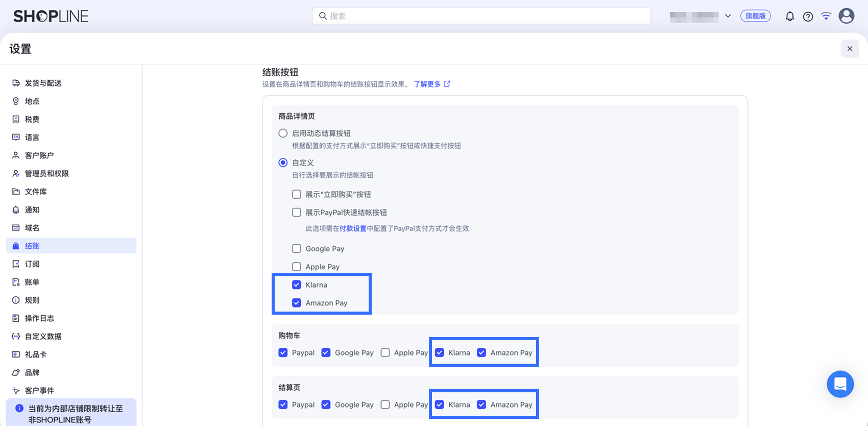Expand the store name dropdown arrow
The width and height of the screenshot is (868, 426).
[x=728, y=16]
